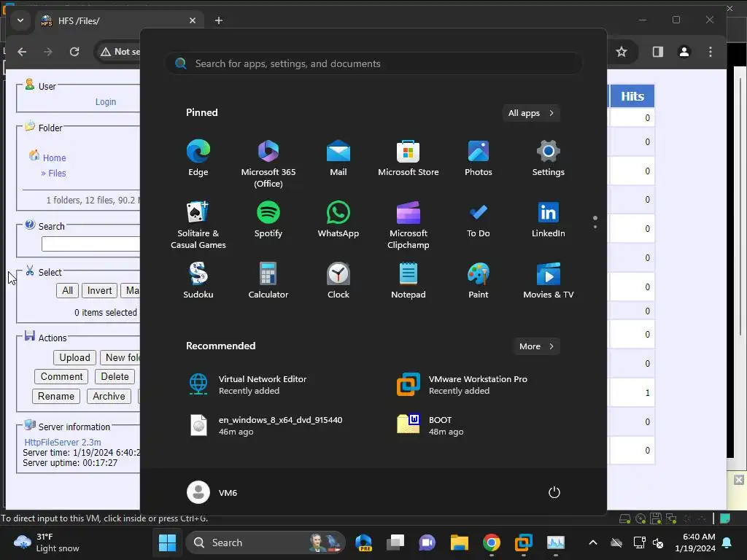Reload the browser page

point(74,52)
